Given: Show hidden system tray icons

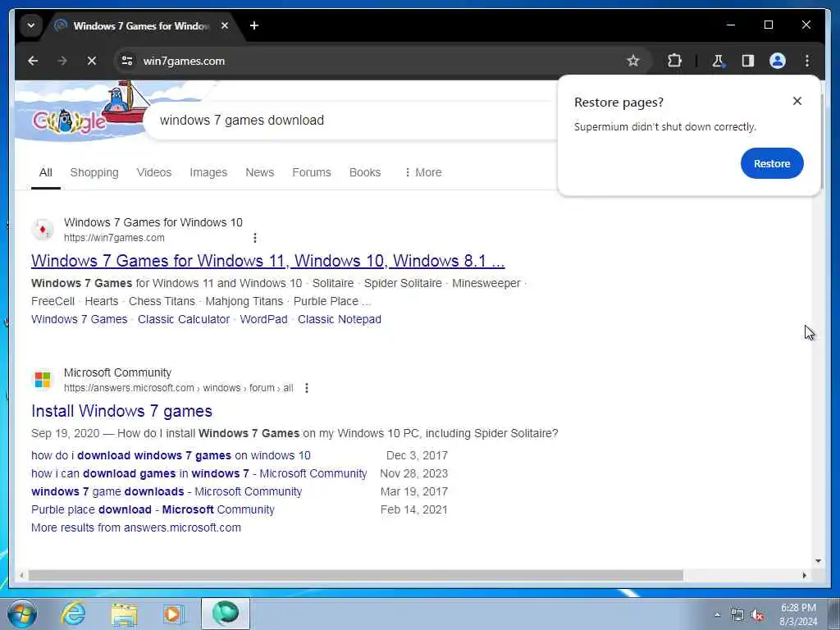Looking at the screenshot, I should (x=717, y=614).
